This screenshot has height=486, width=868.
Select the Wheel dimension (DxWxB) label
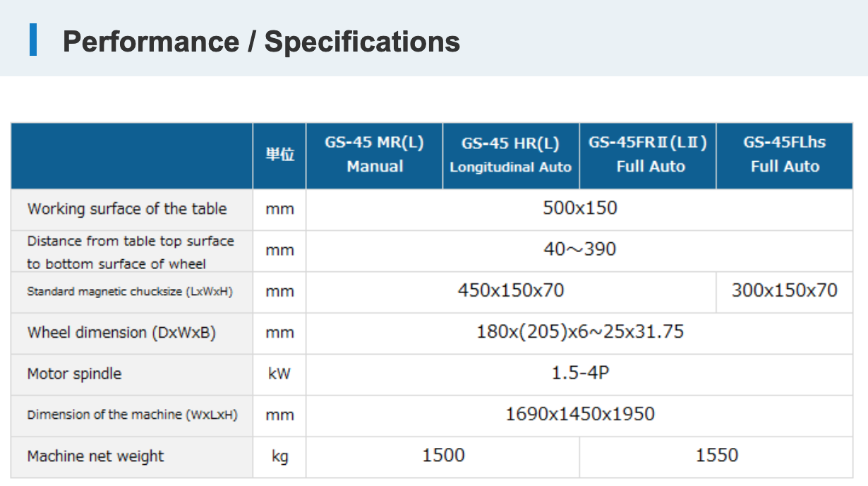pos(121,333)
